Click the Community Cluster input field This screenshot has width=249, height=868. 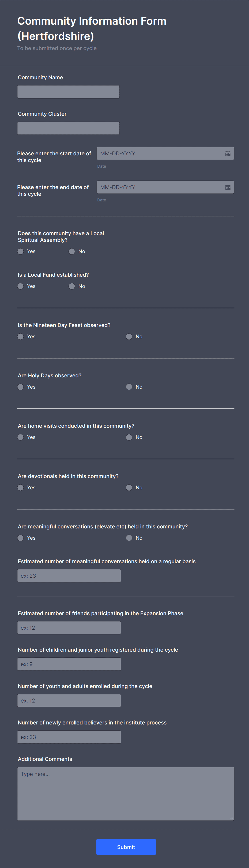coord(68,128)
